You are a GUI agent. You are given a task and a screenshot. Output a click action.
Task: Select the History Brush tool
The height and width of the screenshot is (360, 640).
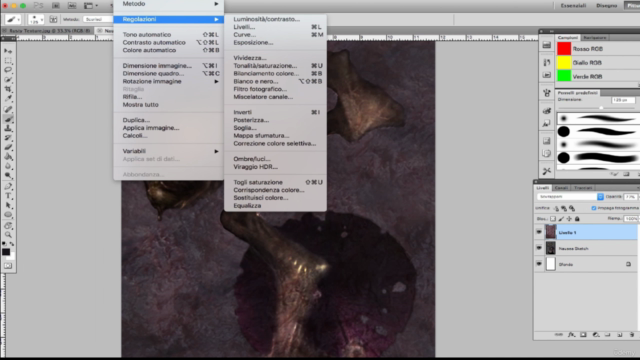pyautogui.click(x=8, y=138)
